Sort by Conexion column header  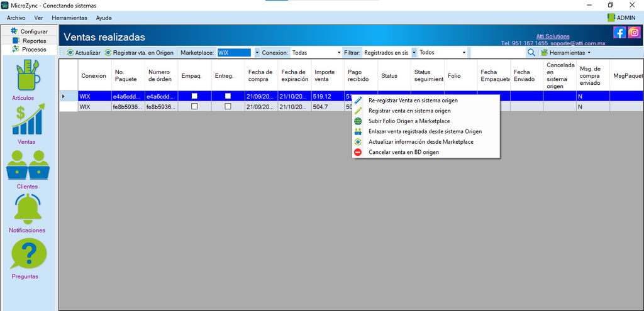coord(94,75)
